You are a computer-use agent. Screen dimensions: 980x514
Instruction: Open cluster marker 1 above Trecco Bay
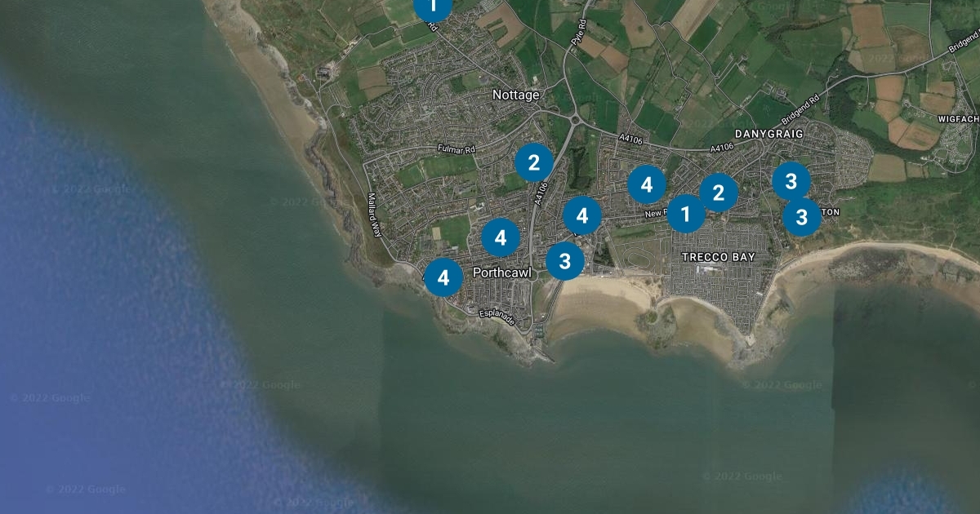point(686,214)
